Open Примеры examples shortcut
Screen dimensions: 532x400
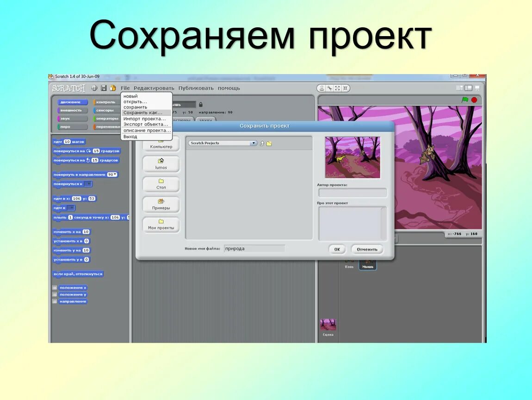point(161,205)
